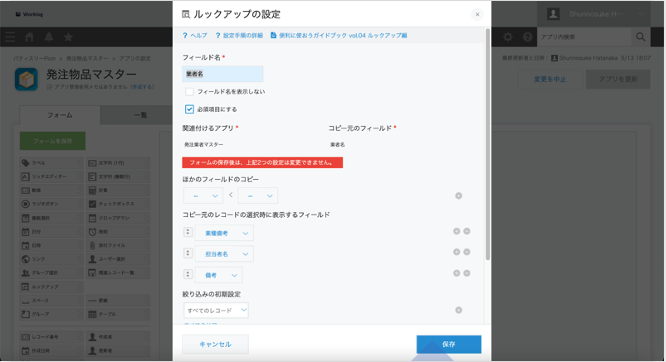
Task: Open bookmarks star icon in header
Action: tap(68, 37)
